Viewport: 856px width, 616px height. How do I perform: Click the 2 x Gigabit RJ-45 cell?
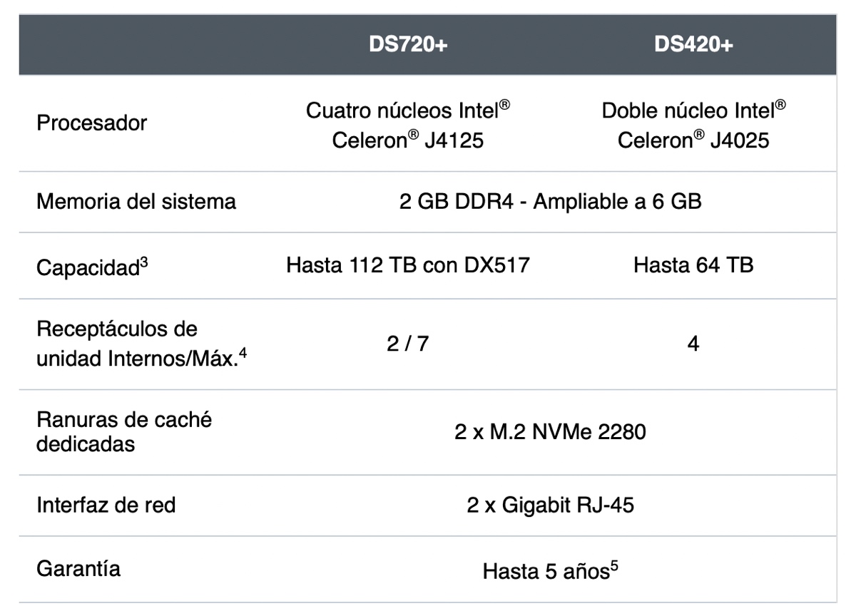tap(550, 505)
